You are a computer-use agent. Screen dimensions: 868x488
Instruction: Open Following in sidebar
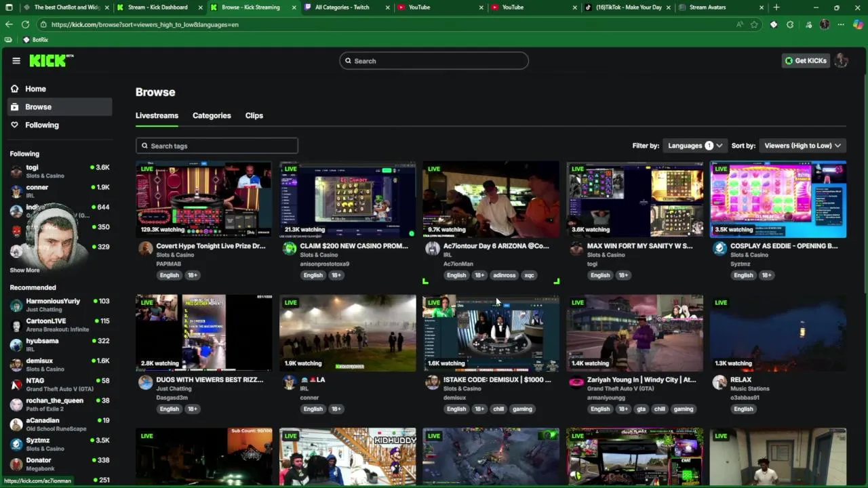[60, 125]
